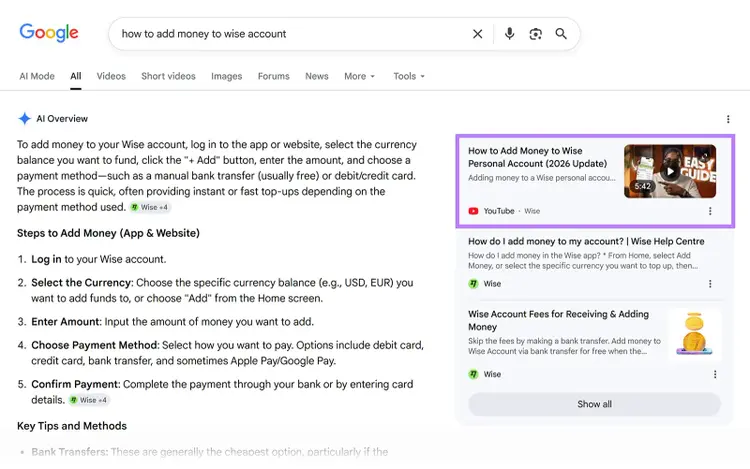The image size is (750, 469).
Task: Click the YouTube source icon
Action: (473, 211)
